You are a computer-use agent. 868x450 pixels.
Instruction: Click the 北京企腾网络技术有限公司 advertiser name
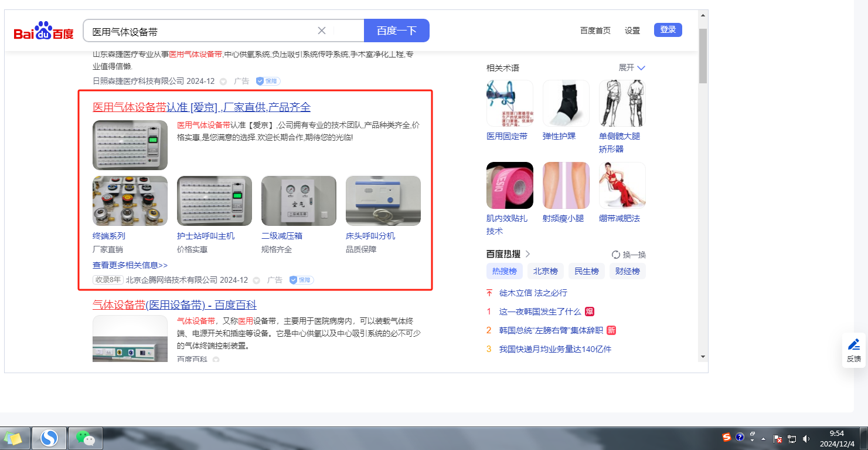[172, 280]
